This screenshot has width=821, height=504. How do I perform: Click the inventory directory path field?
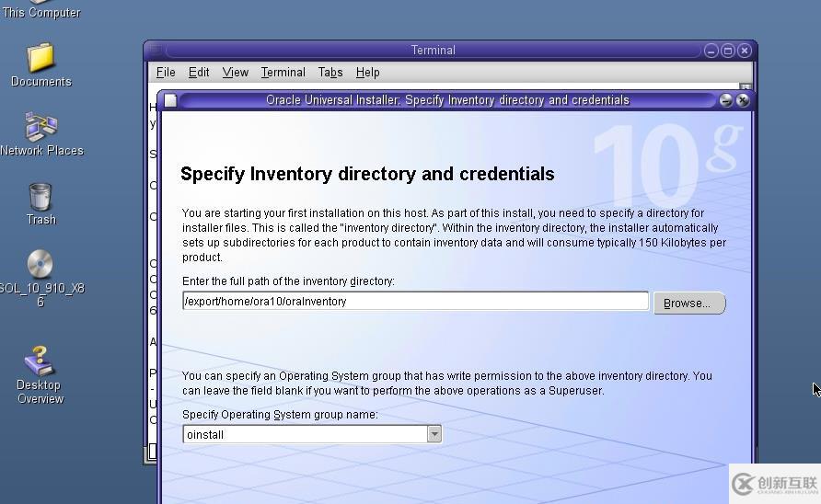(415, 301)
